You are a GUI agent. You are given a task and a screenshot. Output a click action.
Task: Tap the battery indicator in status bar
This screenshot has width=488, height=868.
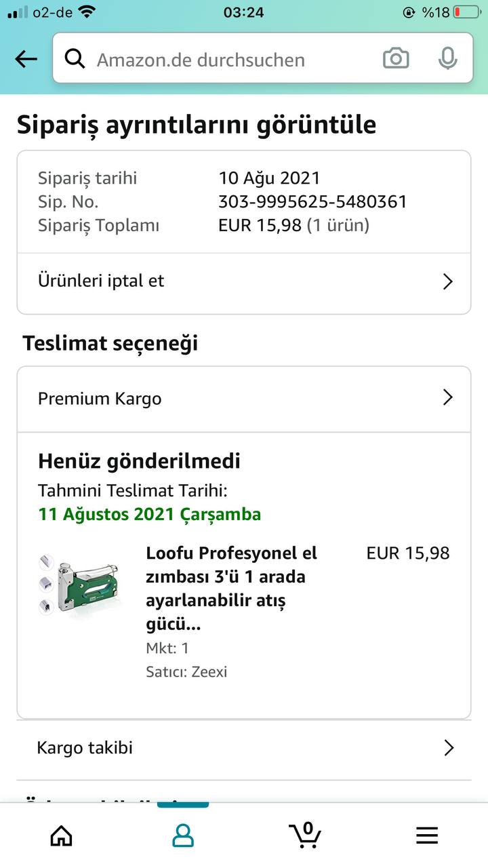[466, 12]
